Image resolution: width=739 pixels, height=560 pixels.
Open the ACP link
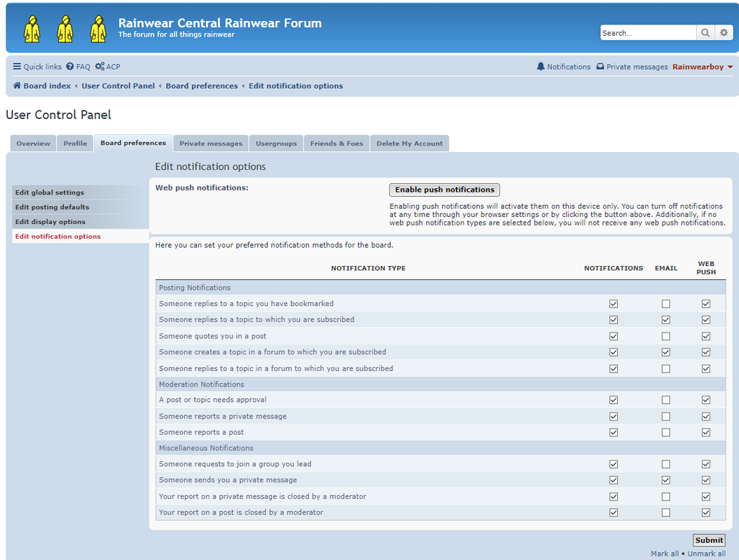click(113, 67)
